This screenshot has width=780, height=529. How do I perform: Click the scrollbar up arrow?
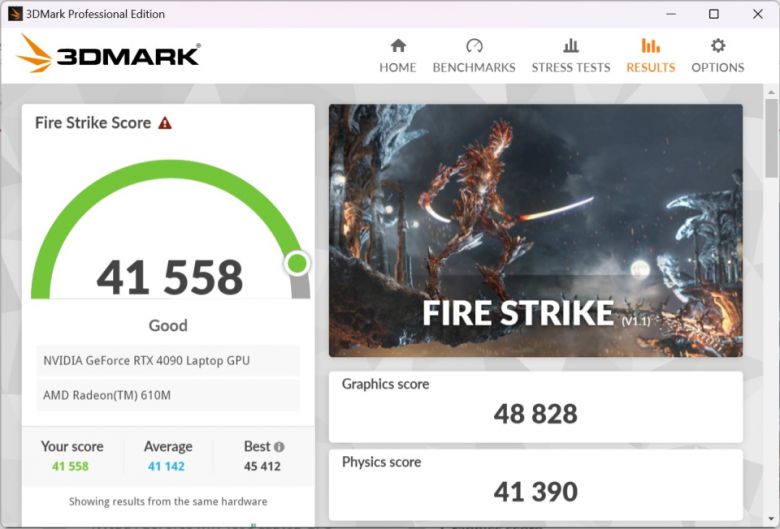[771, 91]
